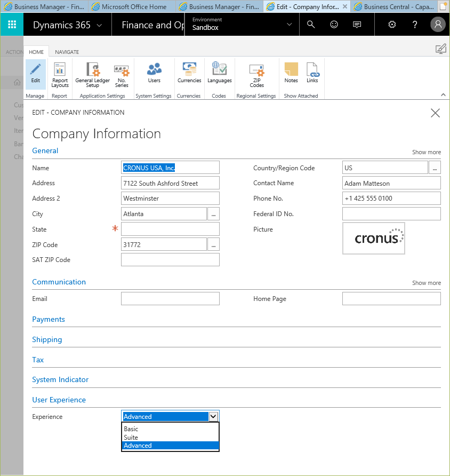Screen dimensions: 450x476
Task: Click the cronus company picture
Action: point(374,239)
